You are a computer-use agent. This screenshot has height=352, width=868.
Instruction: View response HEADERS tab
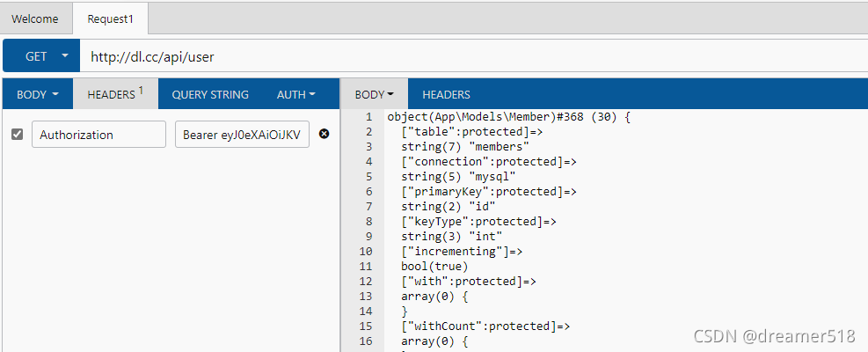pyautogui.click(x=446, y=94)
